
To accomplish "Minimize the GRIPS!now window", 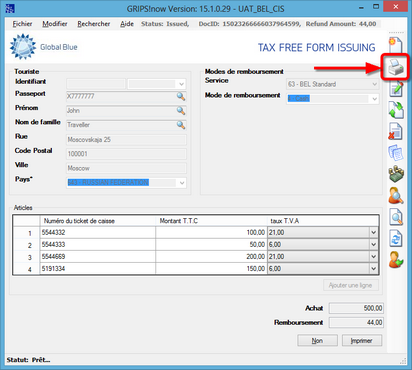I will coord(361,7).
